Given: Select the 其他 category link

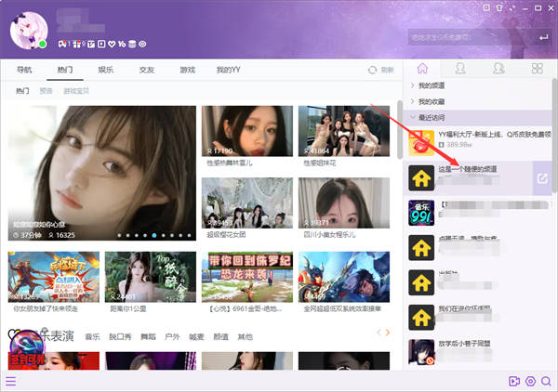Looking at the screenshot, I should 245,336.
